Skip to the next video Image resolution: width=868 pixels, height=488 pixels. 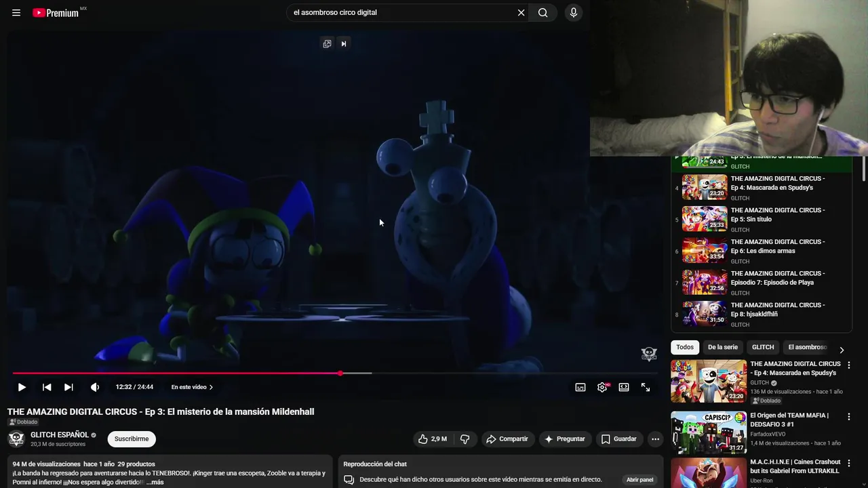[x=68, y=387]
